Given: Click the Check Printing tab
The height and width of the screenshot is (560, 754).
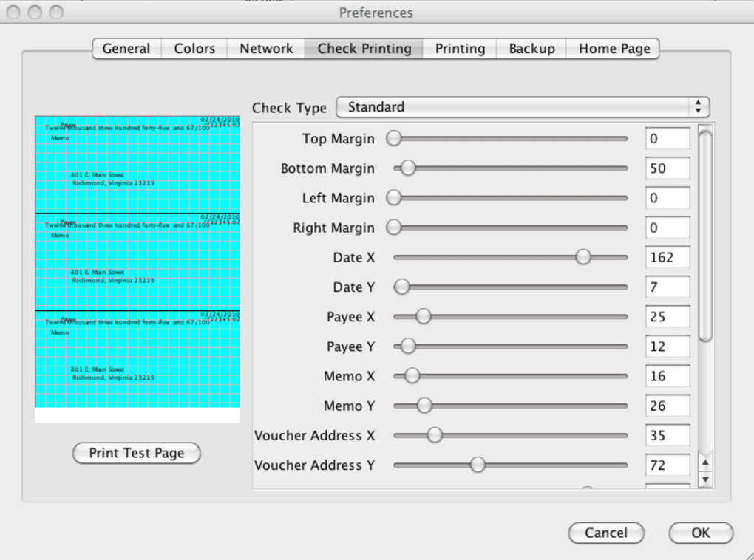Looking at the screenshot, I should click(364, 49).
